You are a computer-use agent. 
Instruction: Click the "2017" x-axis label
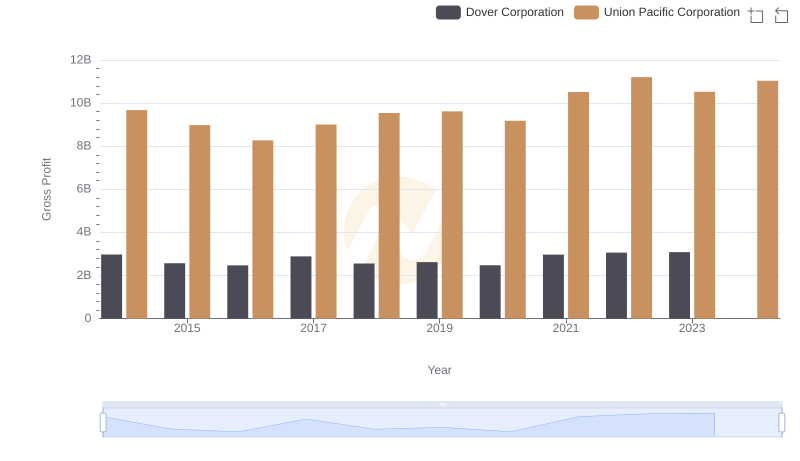pos(313,328)
